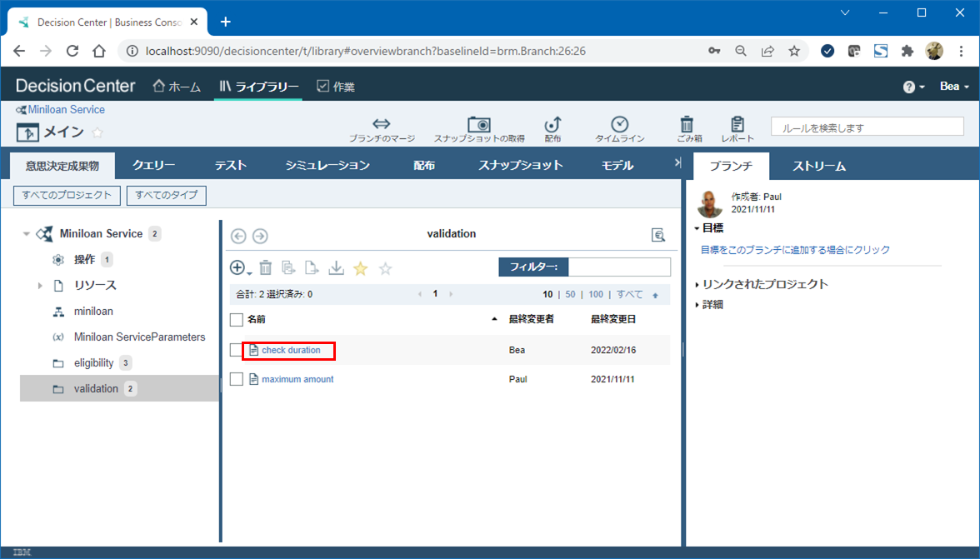Reload the browser page

pyautogui.click(x=72, y=51)
